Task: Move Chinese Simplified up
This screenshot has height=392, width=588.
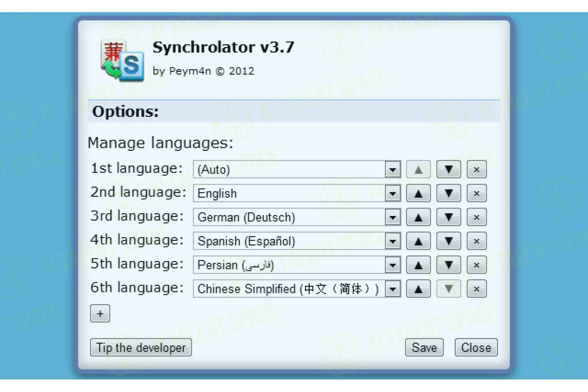Action: [x=418, y=289]
